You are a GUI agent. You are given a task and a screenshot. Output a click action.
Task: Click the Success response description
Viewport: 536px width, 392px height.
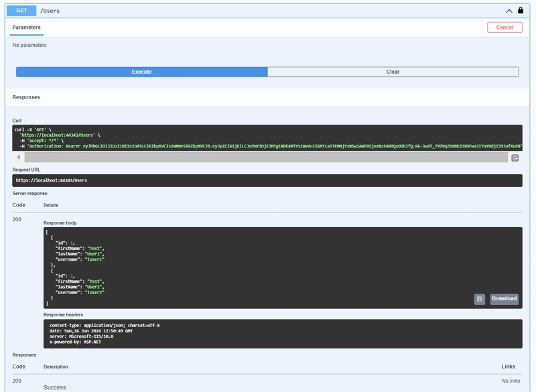point(55,387)
